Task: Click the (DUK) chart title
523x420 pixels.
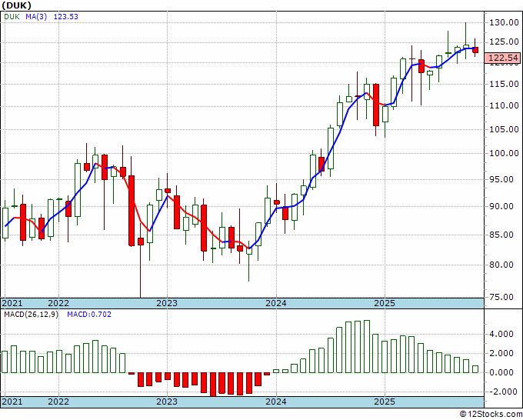Action: 17,5
